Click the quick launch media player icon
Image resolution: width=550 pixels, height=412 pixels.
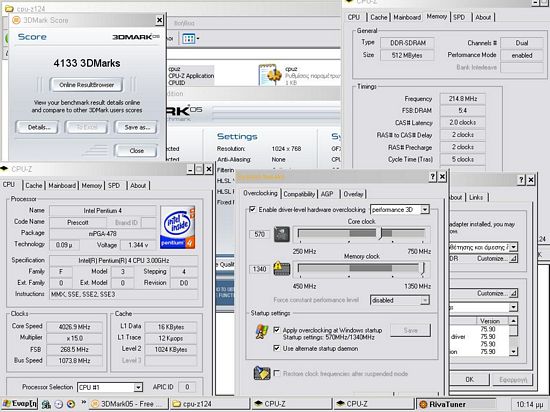coord(71,404)
